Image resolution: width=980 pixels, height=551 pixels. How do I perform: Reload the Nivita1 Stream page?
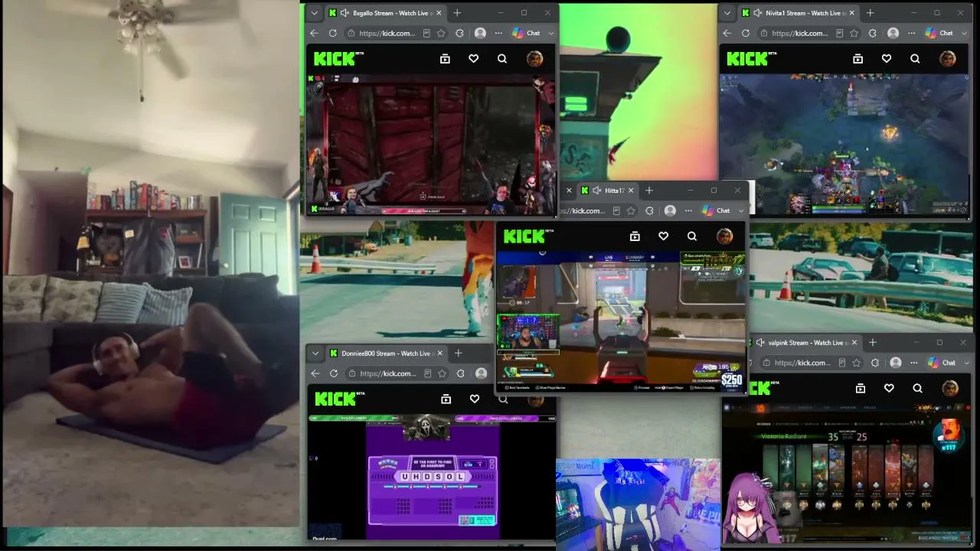point(746,34)
